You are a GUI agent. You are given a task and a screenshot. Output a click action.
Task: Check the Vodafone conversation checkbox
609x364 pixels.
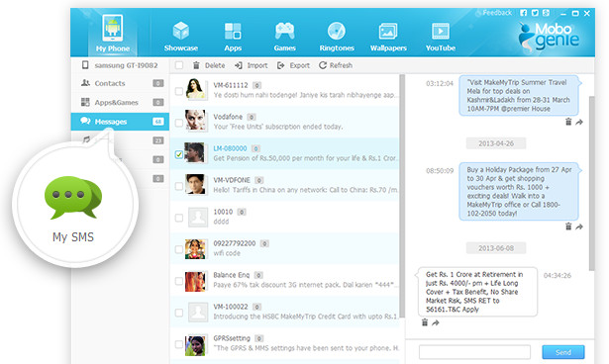[179, 123]
